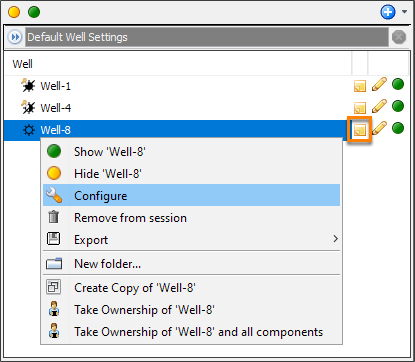The height and width of the screenshot is (362, 415).
Task: Click the blue plus add icon
Action: pos(388,13)
